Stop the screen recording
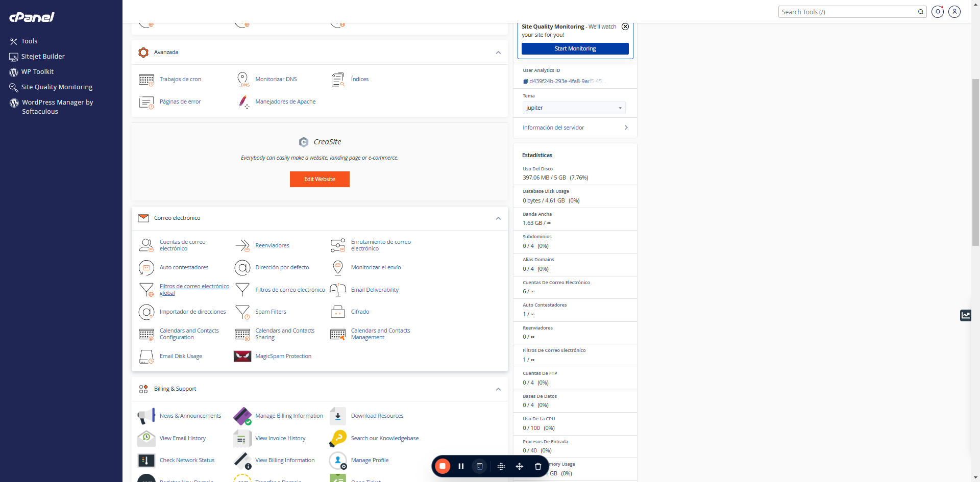980x482 pixels. [x=443, y=466]
